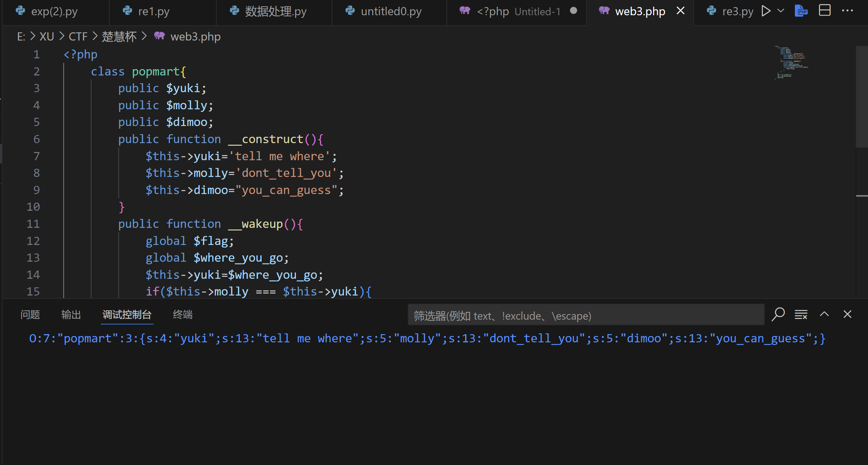Click the __construct function name
The width and height of the screenshot is (868, 465).
click(x=266, y=139)
